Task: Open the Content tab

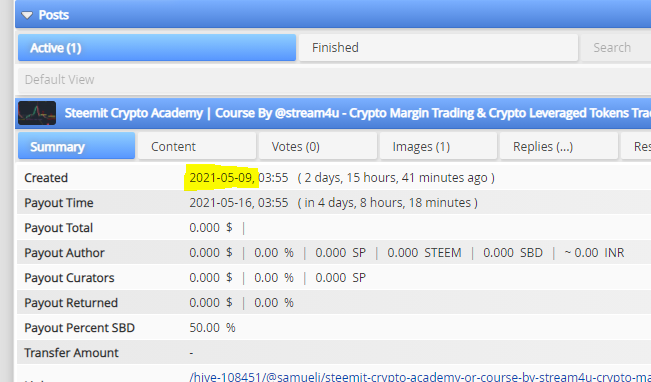Action: [197, 146]
